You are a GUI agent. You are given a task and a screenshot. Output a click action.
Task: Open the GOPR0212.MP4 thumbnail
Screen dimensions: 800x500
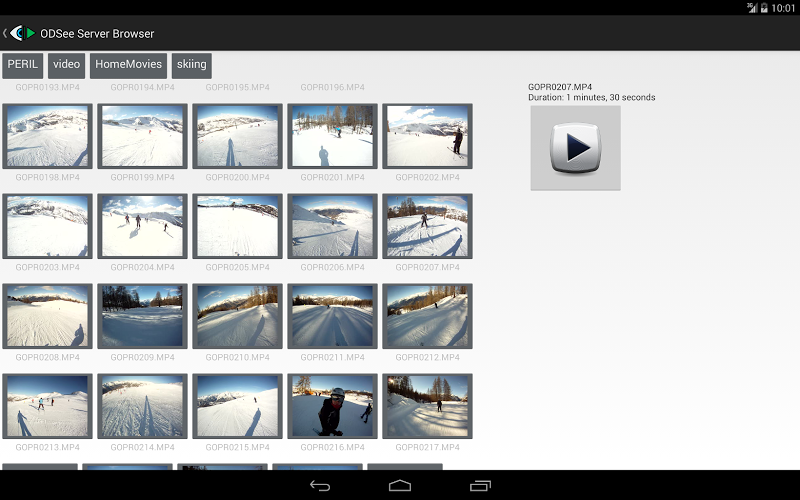coord(427,316)
